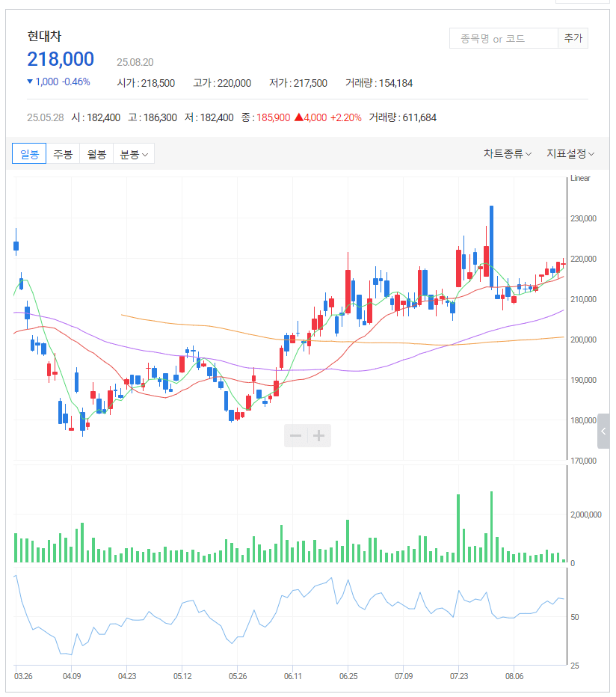
Task: Zoom in chart with plus button
Action: [318, 435]
